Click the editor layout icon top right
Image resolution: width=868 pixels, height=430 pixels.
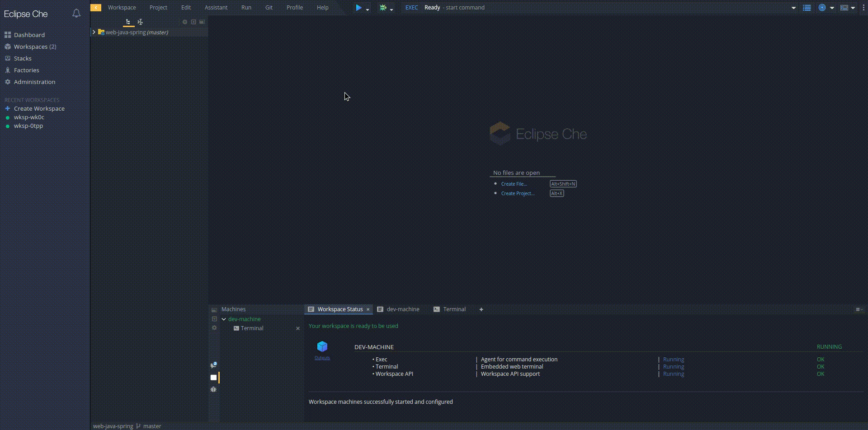point(845,8)
